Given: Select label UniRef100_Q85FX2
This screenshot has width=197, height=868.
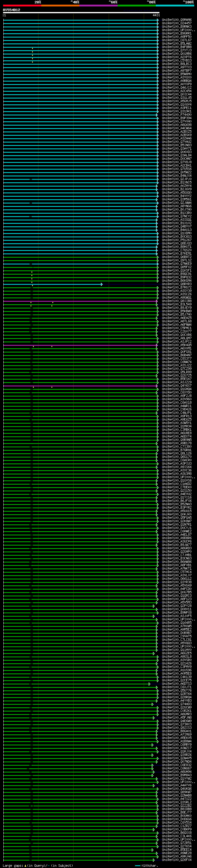Looking at the screenshot, I should (176, 267).
